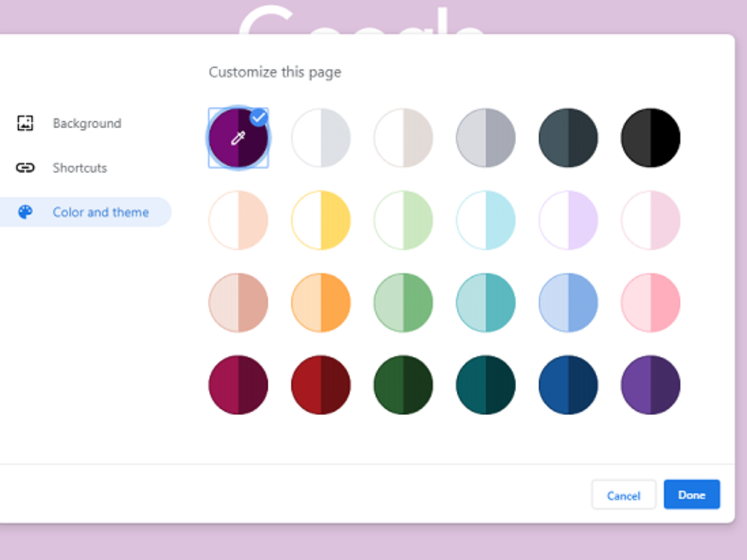The width and height of the screenshot is (747, 560).
Task: Apply the dark green theme swatch
Action: (403, 385)
